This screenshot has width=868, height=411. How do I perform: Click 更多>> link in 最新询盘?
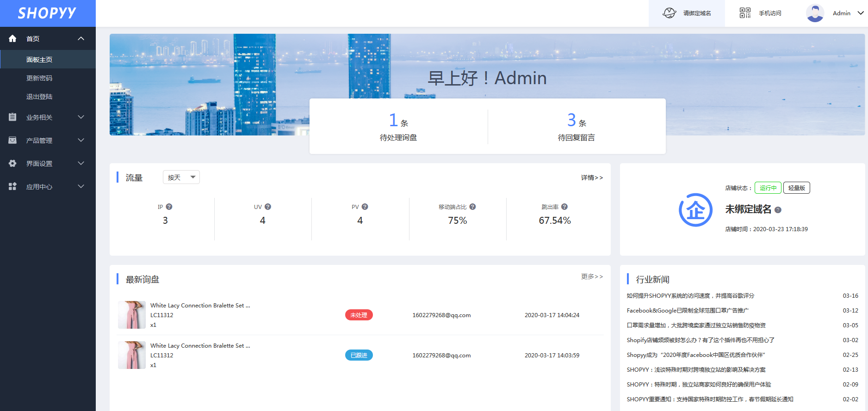pyautogui.click(x=592, y=276)
